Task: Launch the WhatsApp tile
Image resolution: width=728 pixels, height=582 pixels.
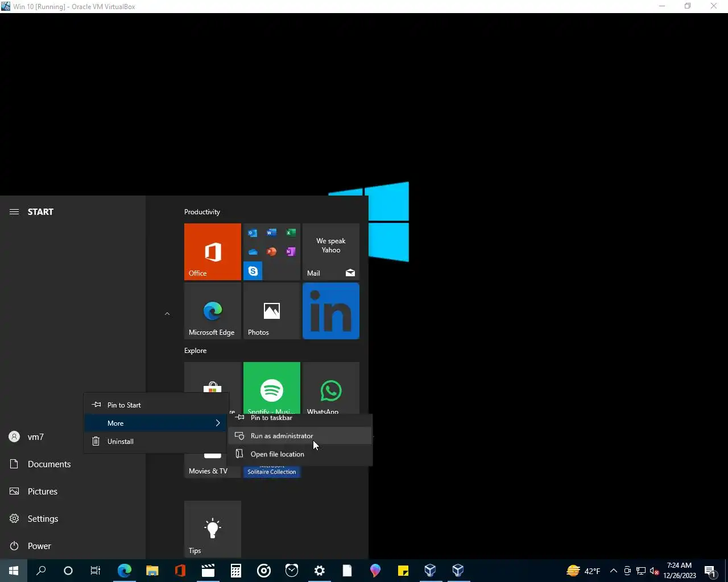Action: tap(331, 388)
